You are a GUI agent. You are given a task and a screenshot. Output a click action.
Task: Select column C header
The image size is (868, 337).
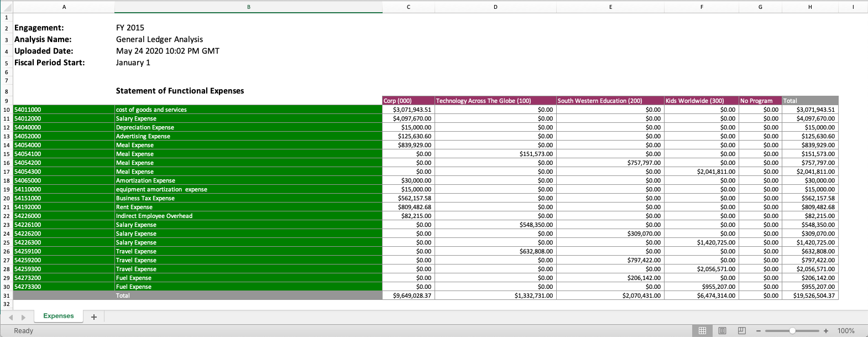(409, 7)
